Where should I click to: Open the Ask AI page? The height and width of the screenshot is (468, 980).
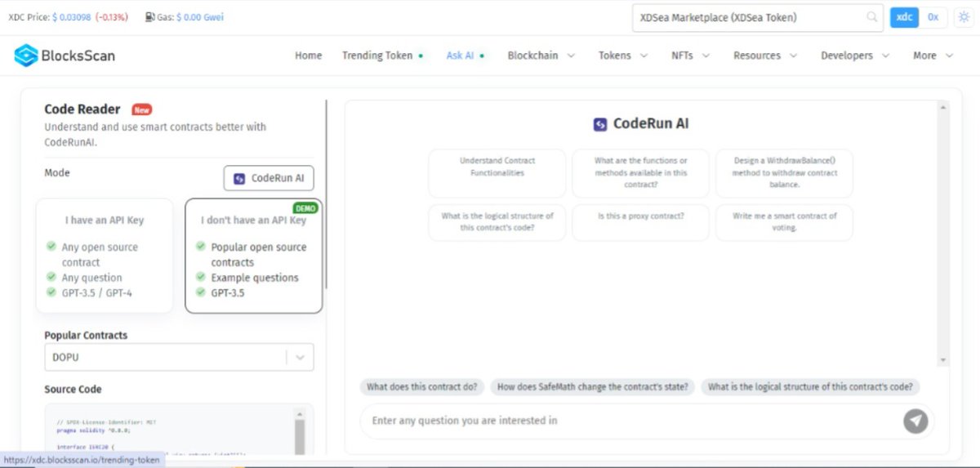[x=465, y=56]
